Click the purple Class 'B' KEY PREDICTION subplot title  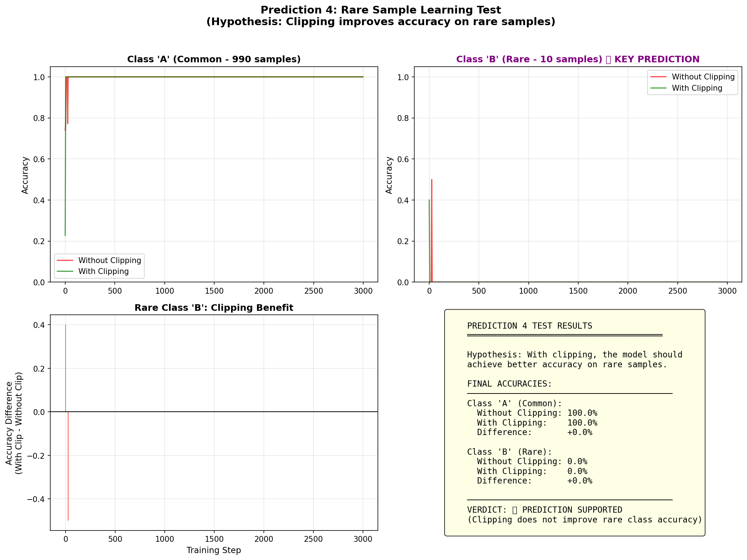coord(578,59)
